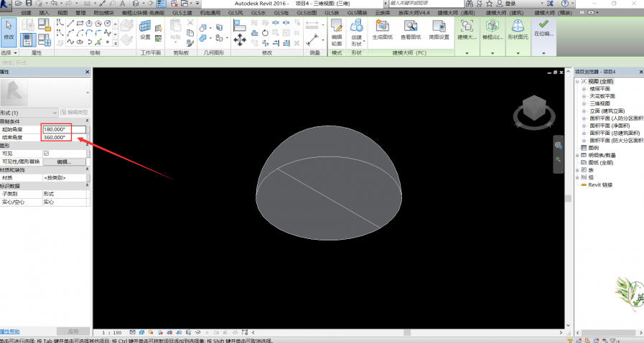Click the Apply (应用) button
Viewport: 644px width, 343px height.
73,331
